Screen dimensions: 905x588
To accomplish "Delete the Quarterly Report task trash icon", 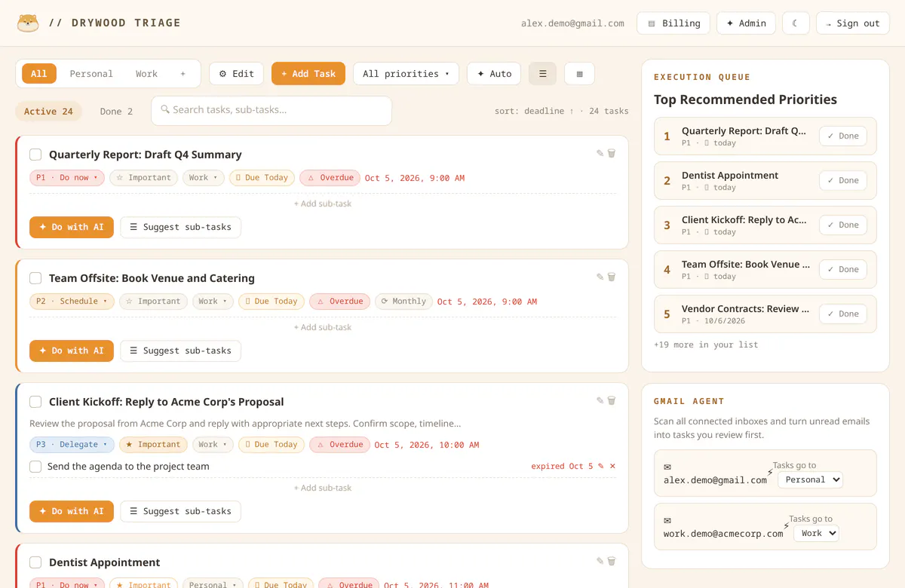I will (x=612, y=153).
